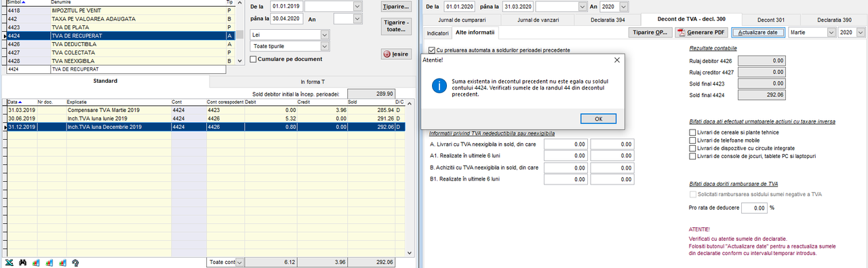Open period dropdown next to 31.03.2020
This screenshot has width=868, height=268.
coord(582,6)
